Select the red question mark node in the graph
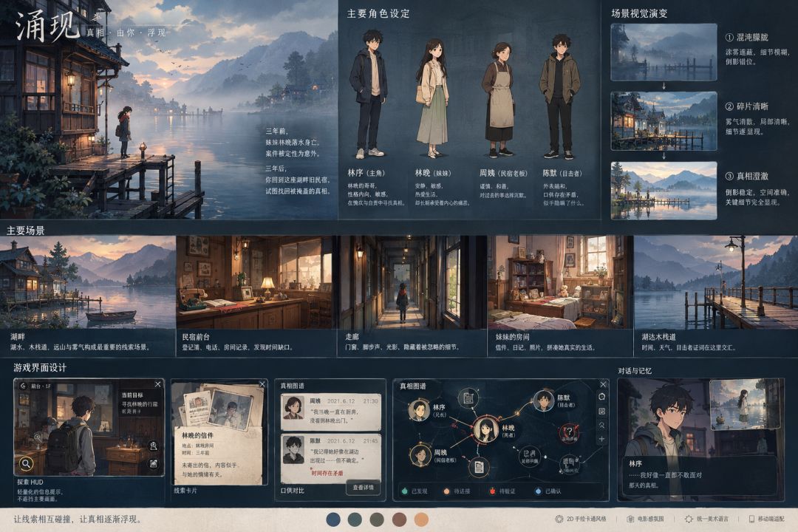The image size is (798, 532). coord(569,433)
